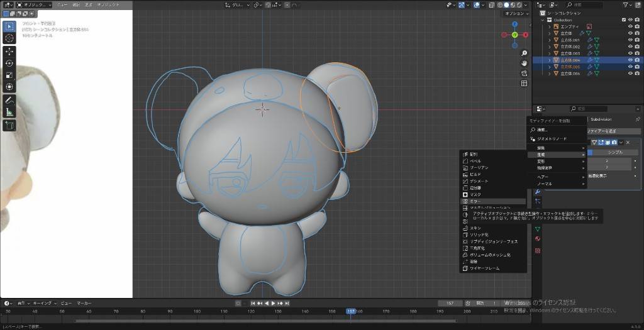This screenshot has width=644, height=330.
Task: Choose the Annotate pencil tool
Action: pos(9,101)
